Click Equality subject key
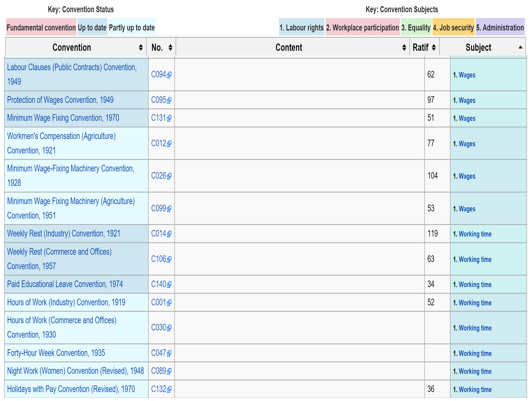This screenshot has width=532, height=401. (x=416, y=27)
